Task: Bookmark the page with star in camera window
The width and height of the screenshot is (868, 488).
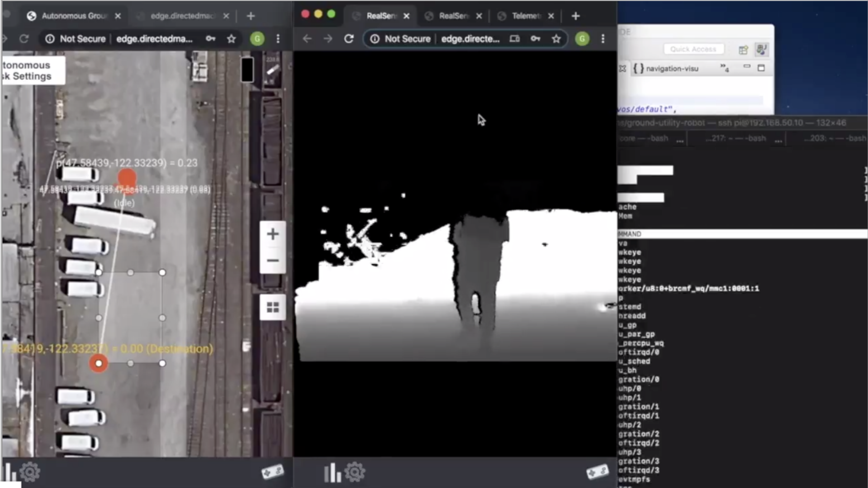Action: [x=556, y=39]
